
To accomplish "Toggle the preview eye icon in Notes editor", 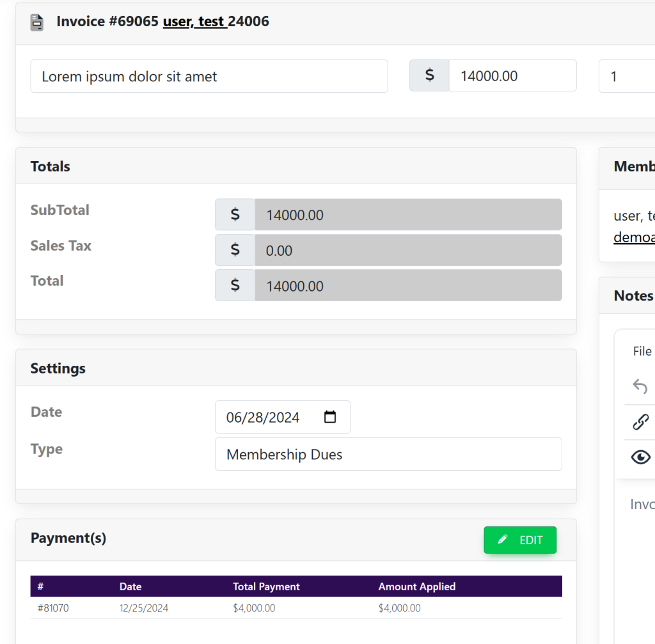I will (x=640, y=457).
